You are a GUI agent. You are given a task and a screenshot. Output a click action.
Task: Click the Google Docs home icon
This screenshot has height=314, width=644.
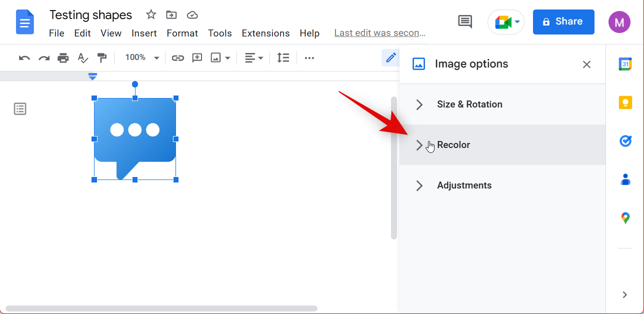pyautogui.click(x=25, y=22)
